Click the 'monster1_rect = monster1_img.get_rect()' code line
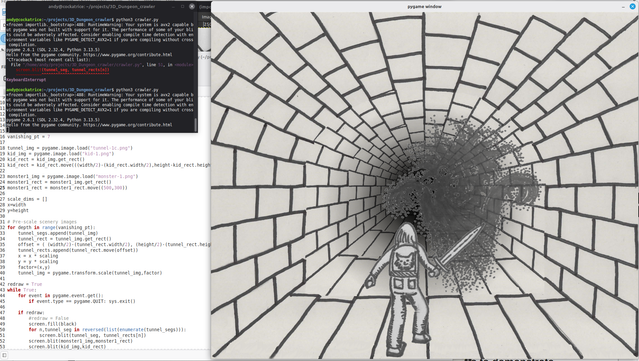 click(59, 182)
